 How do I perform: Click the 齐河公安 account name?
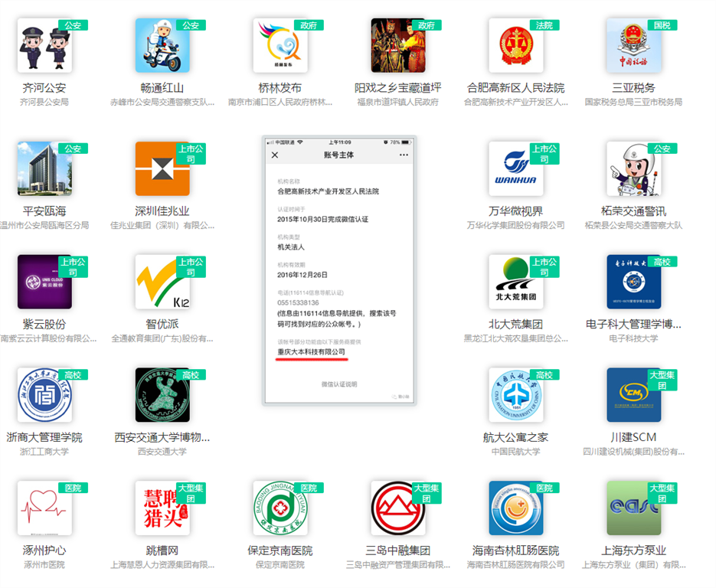(44, 87)
